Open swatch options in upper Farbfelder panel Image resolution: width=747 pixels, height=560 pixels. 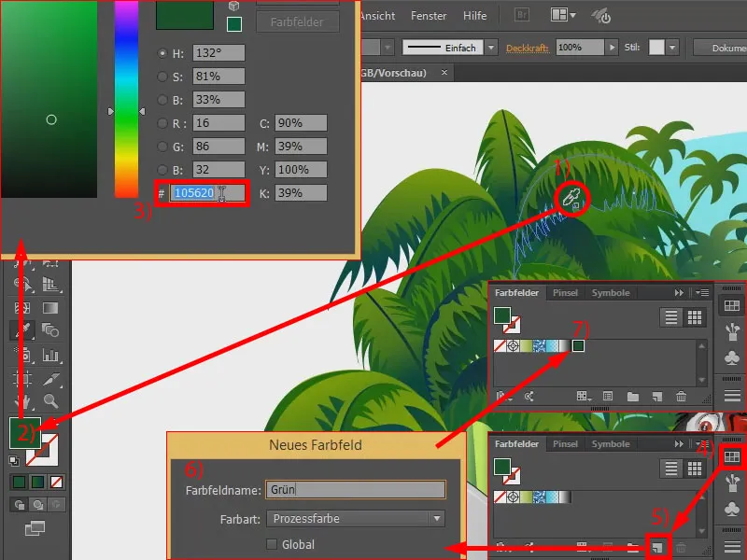[608, 396]
